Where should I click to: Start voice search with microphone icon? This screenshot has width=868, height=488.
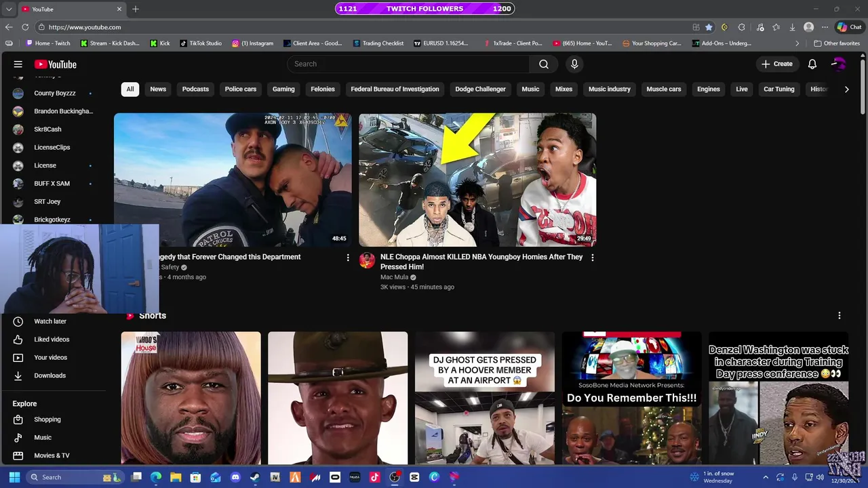pyautogui.click(x=574, y=64)
